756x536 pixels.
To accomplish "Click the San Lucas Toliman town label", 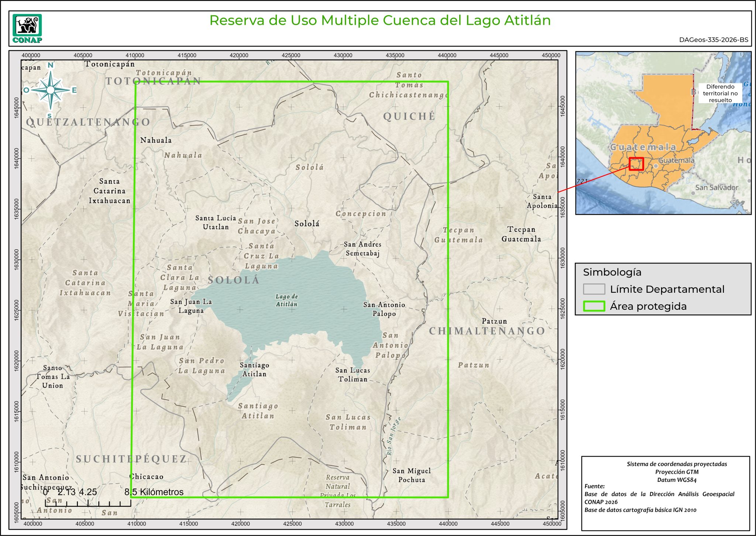I will (x=353, y=375).
